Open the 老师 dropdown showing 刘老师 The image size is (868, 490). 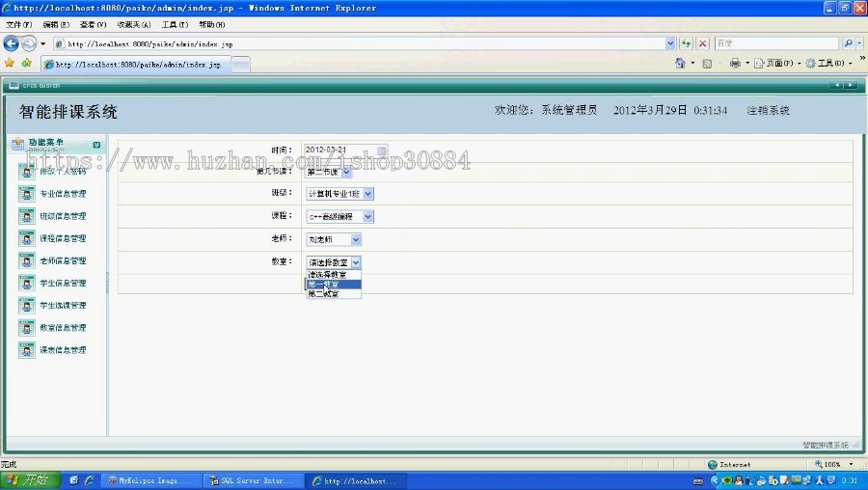point(334,240)
